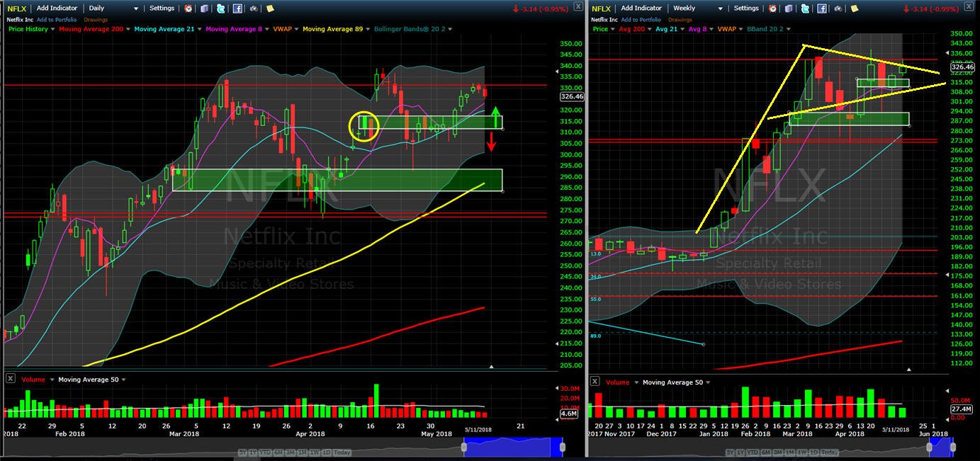Expand Price indicator menu in Weekly chart
Screen dimensions: 980x461
pyautogui.click(x=613, y=29)
